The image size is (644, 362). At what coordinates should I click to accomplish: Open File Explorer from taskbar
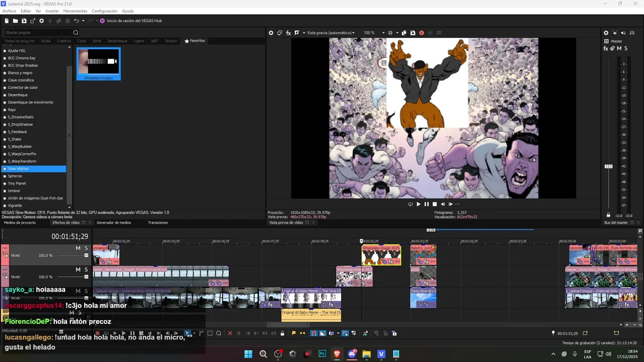tap(366, 354)
